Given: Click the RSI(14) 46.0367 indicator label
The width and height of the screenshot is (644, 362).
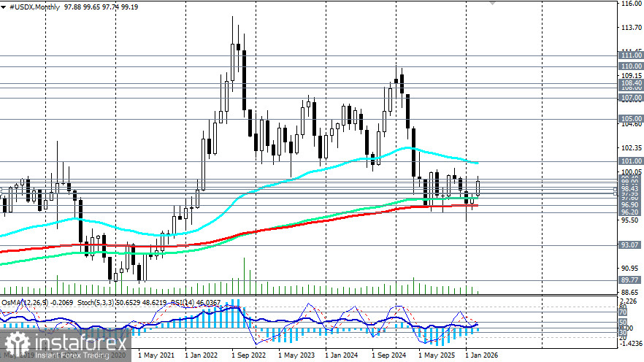Looking at the screenshot, I should point(196,302).
